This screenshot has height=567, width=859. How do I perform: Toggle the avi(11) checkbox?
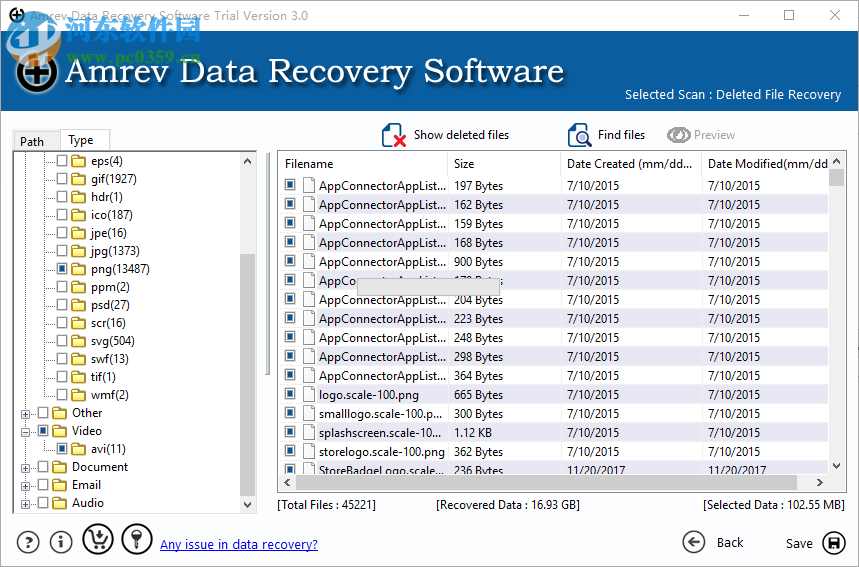click(x=62, y=449)
